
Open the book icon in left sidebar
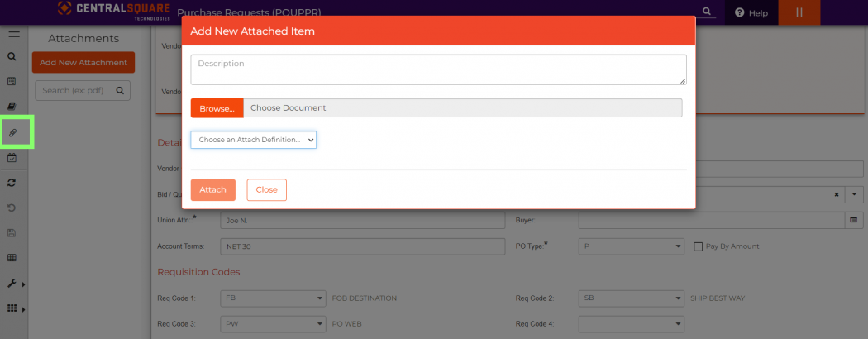coord(12,106)
